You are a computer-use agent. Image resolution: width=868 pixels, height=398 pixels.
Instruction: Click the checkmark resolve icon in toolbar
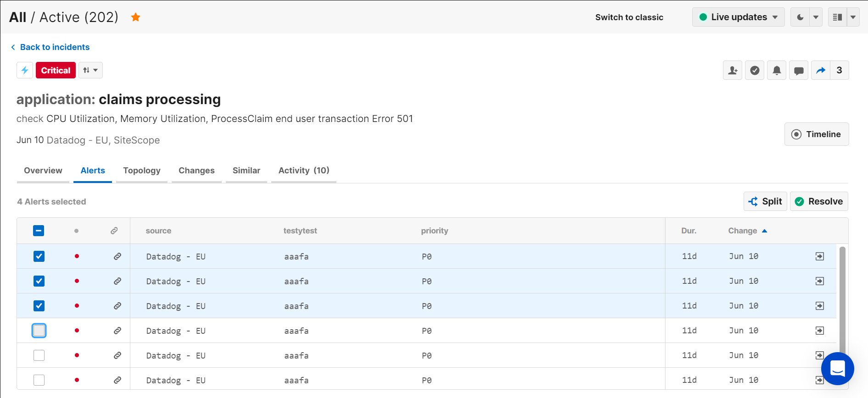(x=754, y=70)
